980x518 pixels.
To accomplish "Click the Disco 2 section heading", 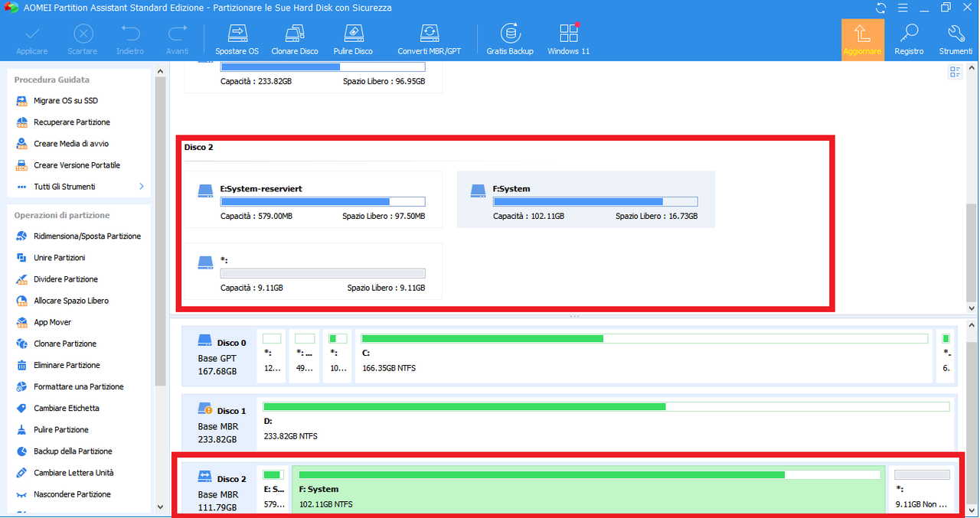I will click(x=199, y=147).
